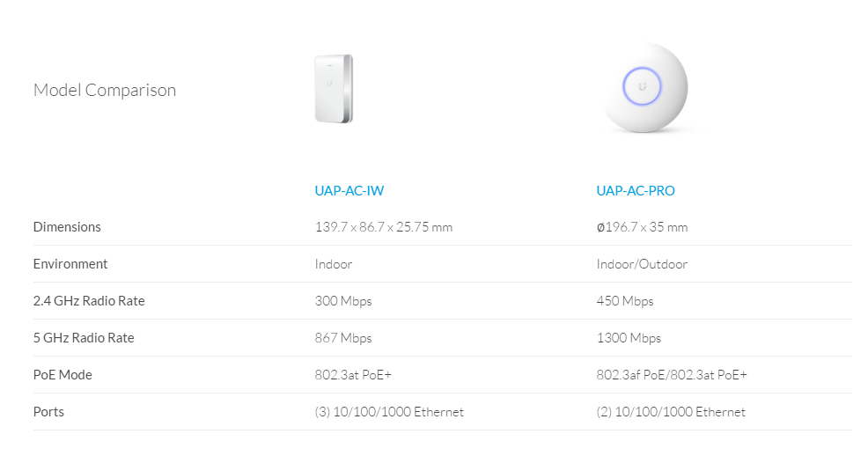Open the UAP-AC-PRO model link

(x=636, y=190)
